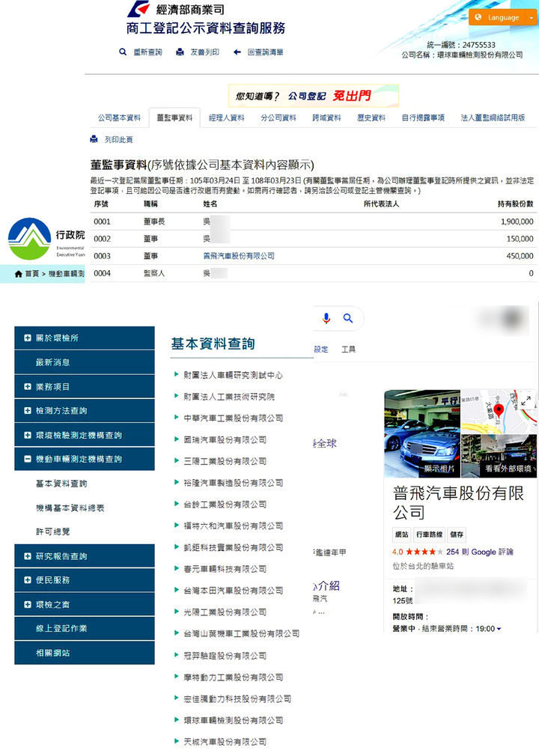Collapse 機動車輛測定機構查詢 minus icon
The image size is (539, 756).
[x=28, y=459]
